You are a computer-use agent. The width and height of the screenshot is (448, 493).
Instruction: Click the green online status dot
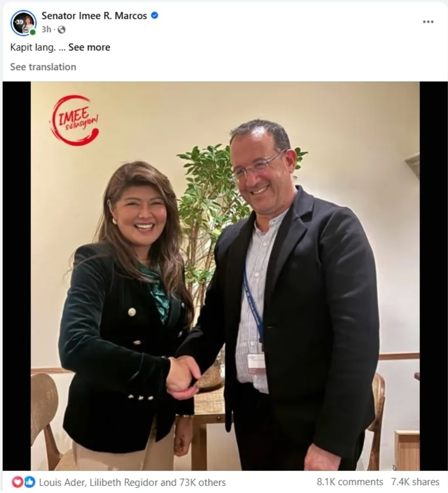pyautogui.click(x=33, y=32)
